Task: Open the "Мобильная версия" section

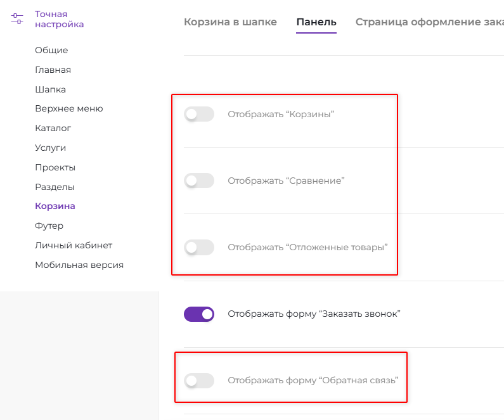Action: pos(79,265)
